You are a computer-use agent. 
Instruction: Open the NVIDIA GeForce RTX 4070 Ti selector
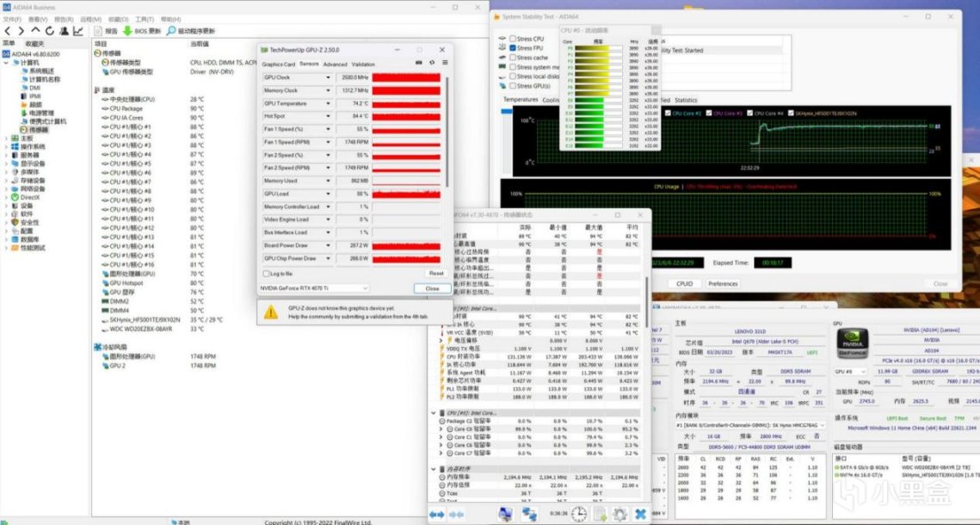(x=315, y=288)
